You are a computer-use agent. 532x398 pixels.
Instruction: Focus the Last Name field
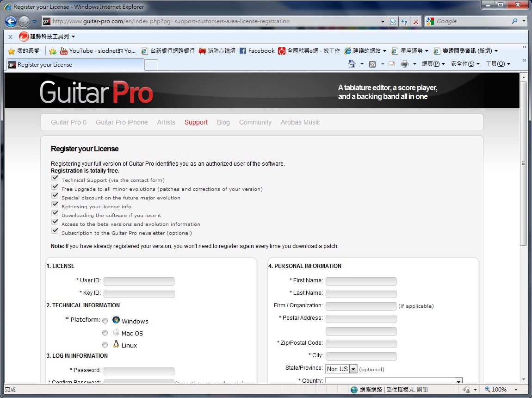[361, 293]
